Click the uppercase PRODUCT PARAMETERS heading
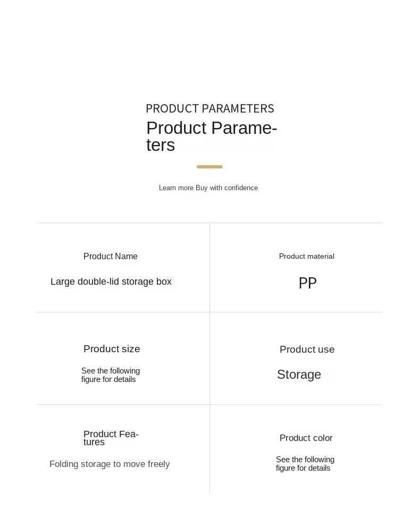 pos(210,108)
